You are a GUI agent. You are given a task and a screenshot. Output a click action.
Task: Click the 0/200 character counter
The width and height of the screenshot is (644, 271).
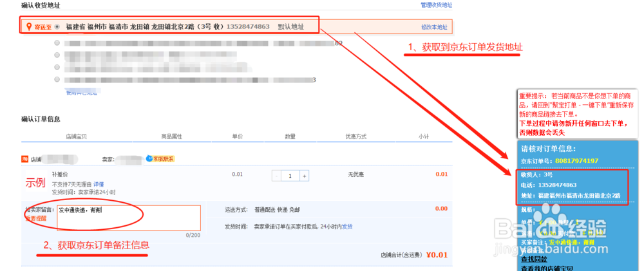(x=193, y=235)
